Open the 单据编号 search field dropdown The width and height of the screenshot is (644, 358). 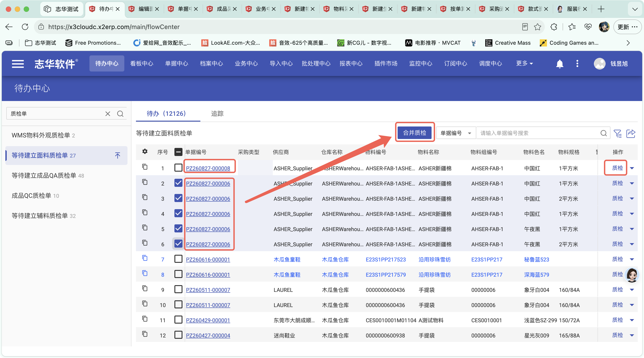455,133
